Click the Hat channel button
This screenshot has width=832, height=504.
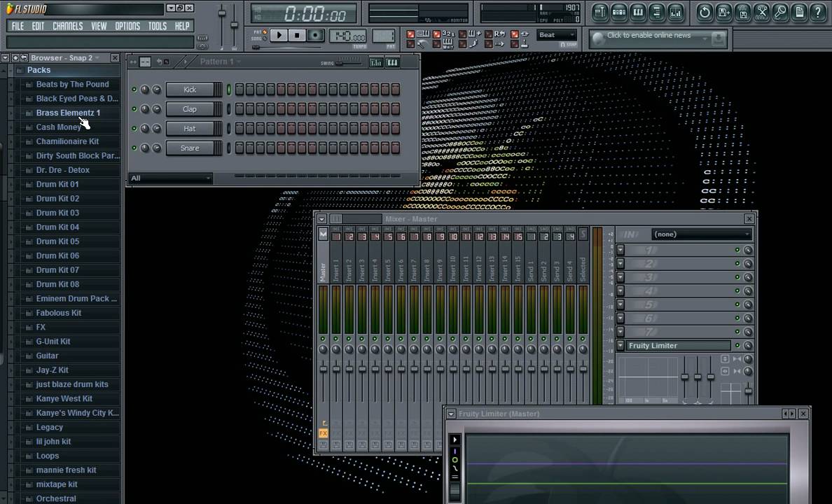pos(190,128)
